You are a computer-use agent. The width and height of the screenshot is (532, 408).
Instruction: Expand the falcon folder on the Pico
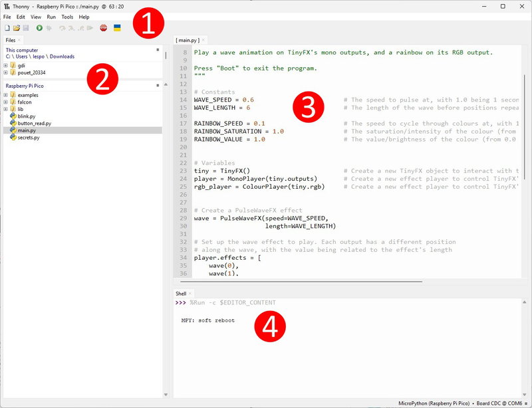(6, 102)
